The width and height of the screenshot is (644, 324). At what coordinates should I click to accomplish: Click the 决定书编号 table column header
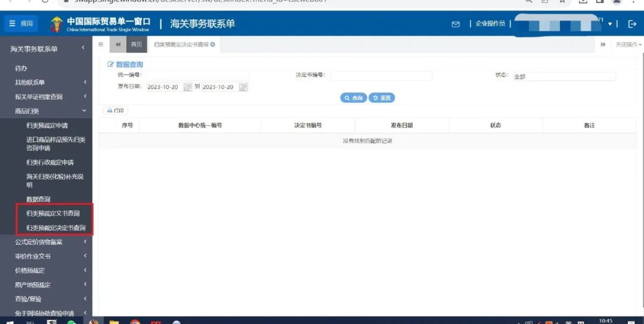[x=308, y=125]
